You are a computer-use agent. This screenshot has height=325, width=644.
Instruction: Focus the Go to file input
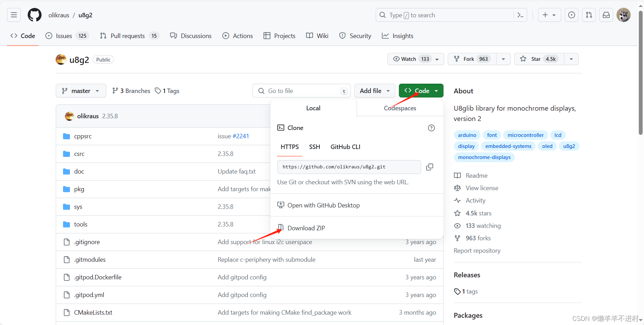point(302,91)
